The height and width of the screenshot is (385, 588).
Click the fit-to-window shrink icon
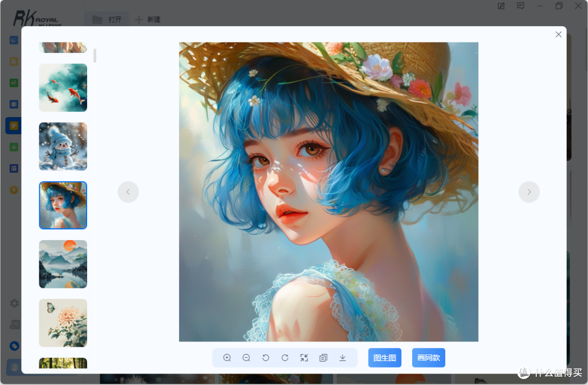click(304, 358)
